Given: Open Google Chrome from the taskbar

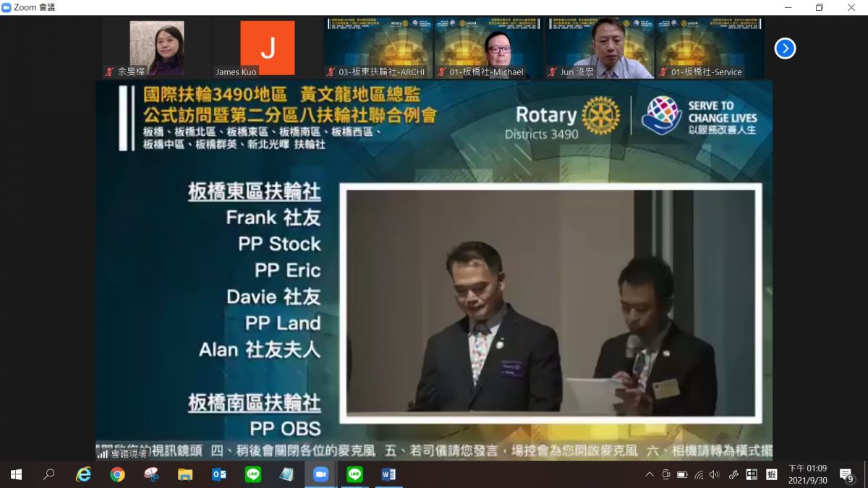Looking at the screenshot, I should click(117, 474).
